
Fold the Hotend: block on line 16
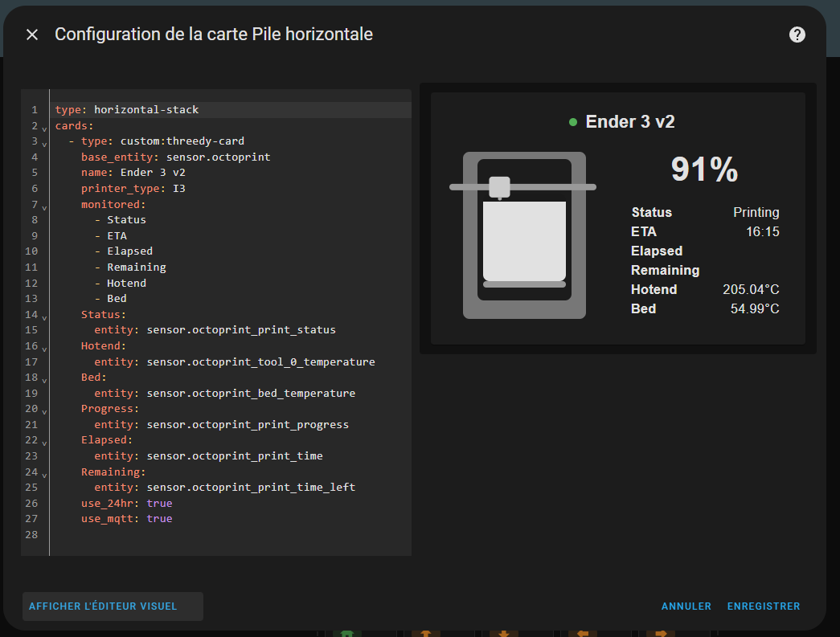pyautogui.click(x=44, y=349)
